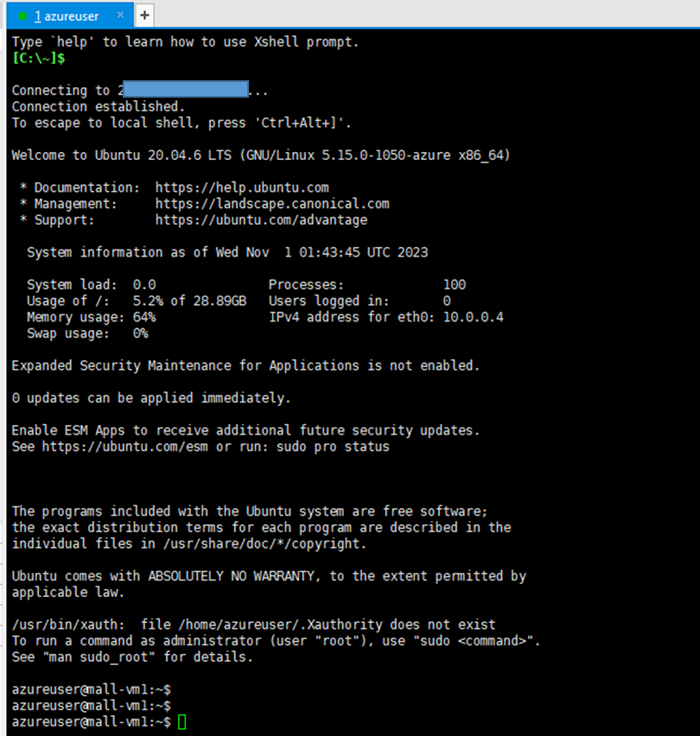The width and height of the screenshot is (700, 736).
Task: Click the '/usr/share/doc/*/copyright' path text
Action: pos(262,543)
